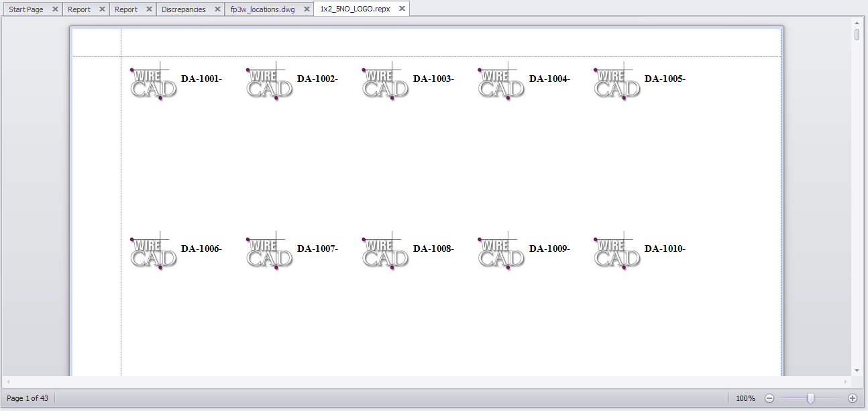This screenshot has height=411, width=868.
Task: Close the 1x2_5NO_LOGO.repx tab
Action: [402, 9]
